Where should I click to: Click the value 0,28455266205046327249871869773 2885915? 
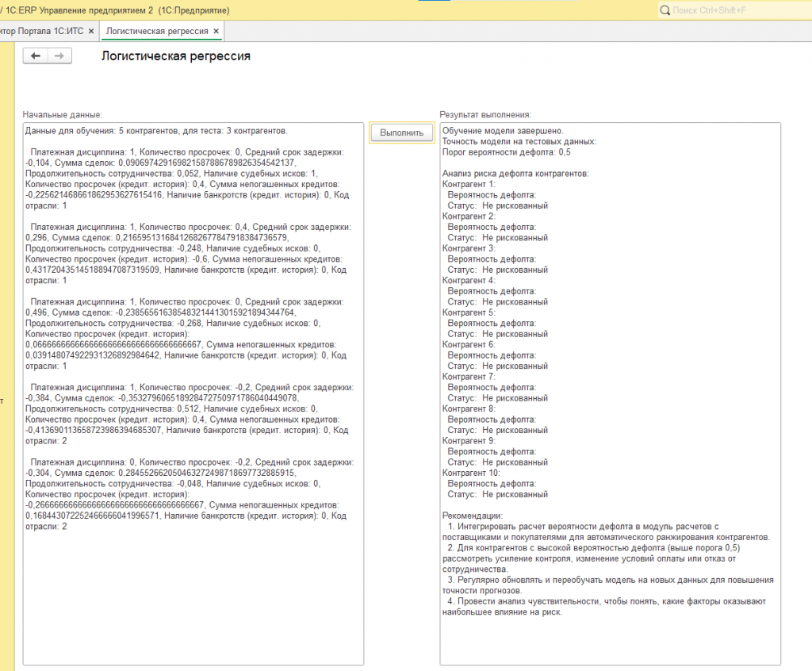pos(207,473)
